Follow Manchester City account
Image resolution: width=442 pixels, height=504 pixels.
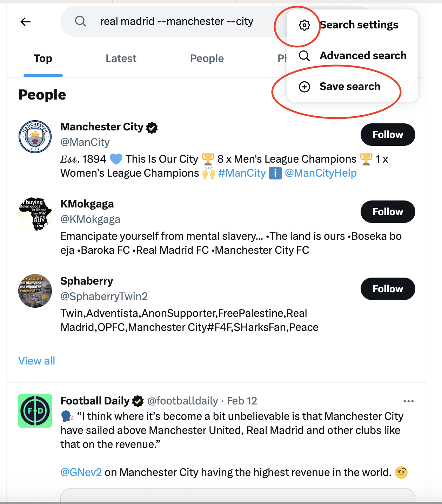[x=388, y=135]
